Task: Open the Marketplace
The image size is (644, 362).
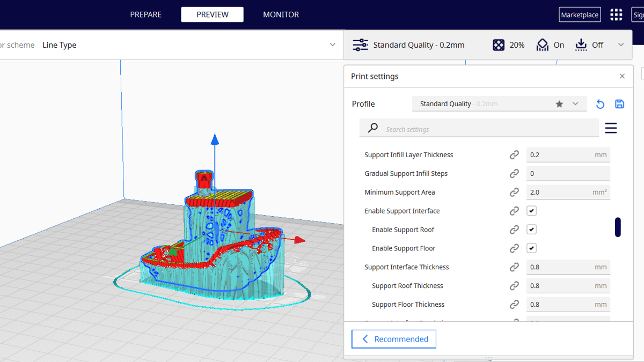Action: point(580,14)
